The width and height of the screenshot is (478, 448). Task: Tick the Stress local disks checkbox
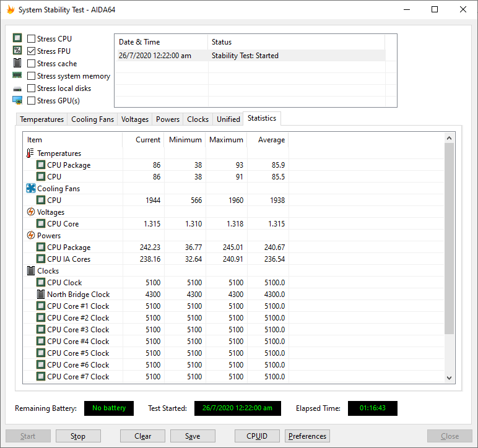[x=31, y=88]
